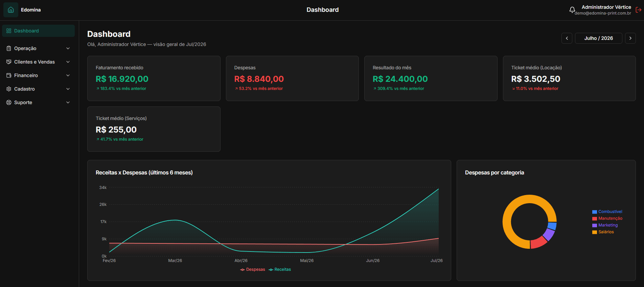Click the R$ 255,00 services ticket value
Screen dimensions: 644x287
click(116, 129)
